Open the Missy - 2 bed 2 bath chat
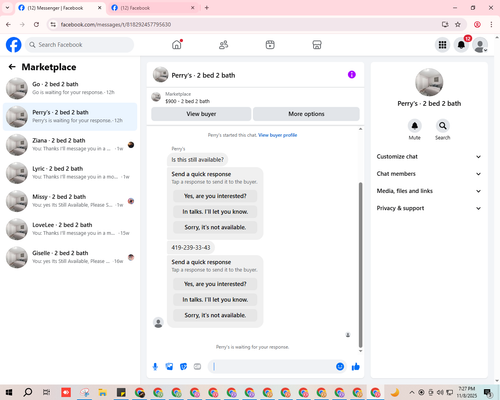 [70, 201]
